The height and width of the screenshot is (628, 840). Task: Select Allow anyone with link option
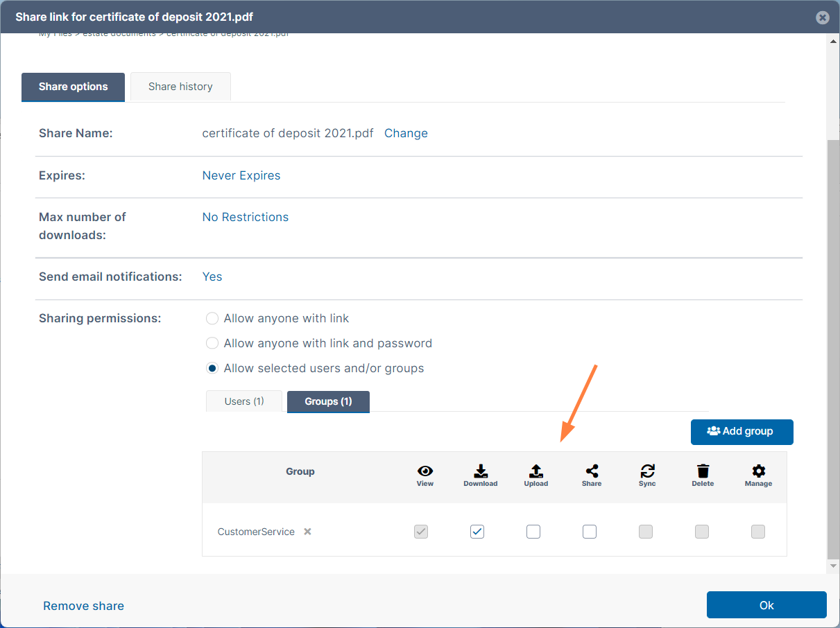coord(212,319)
